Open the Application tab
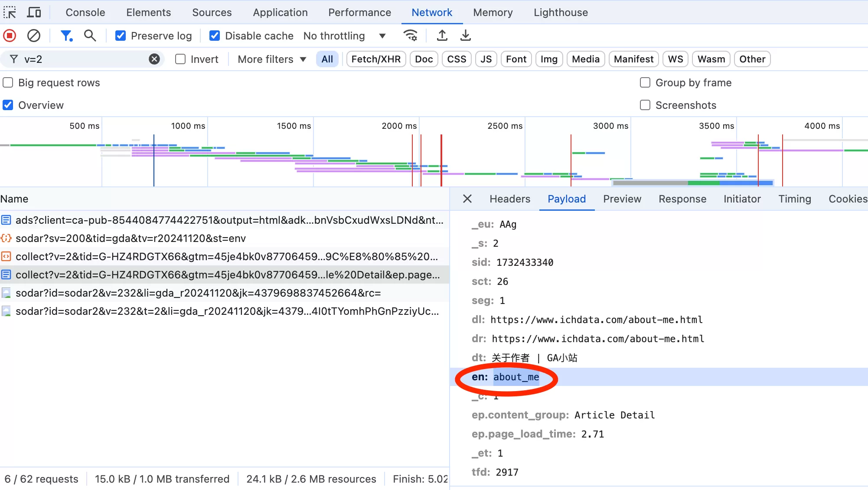Screen dimensions: 868x490 [281, 13]
